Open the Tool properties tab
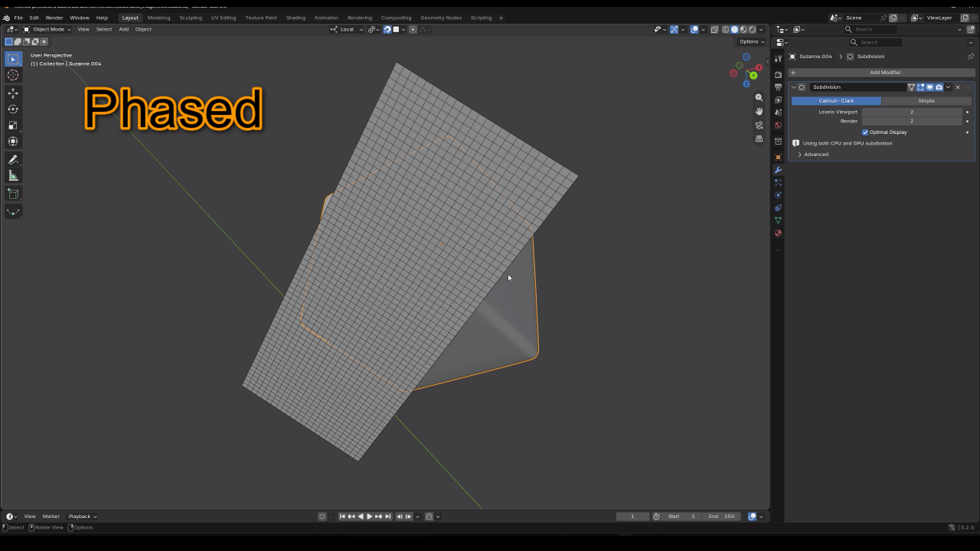 [x=778, y=58]
